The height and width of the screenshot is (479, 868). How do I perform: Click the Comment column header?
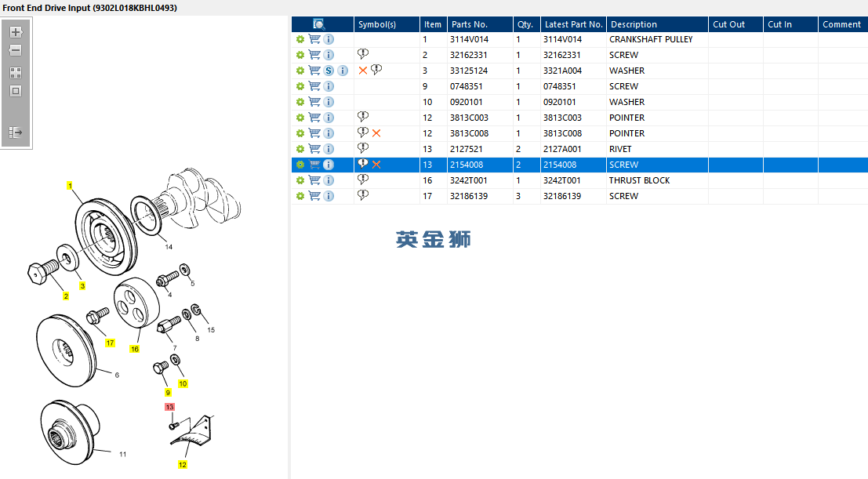tap(843, 24)
